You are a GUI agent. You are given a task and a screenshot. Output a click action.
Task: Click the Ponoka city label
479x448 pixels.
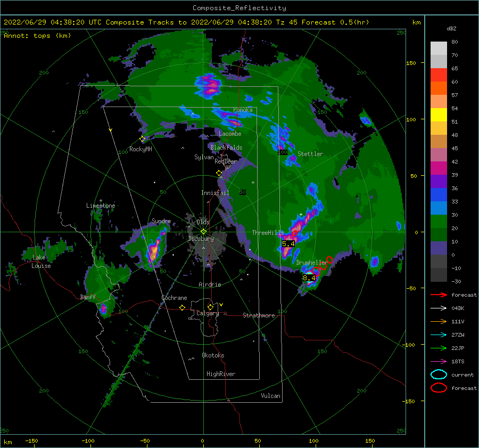tap(243, 110)
